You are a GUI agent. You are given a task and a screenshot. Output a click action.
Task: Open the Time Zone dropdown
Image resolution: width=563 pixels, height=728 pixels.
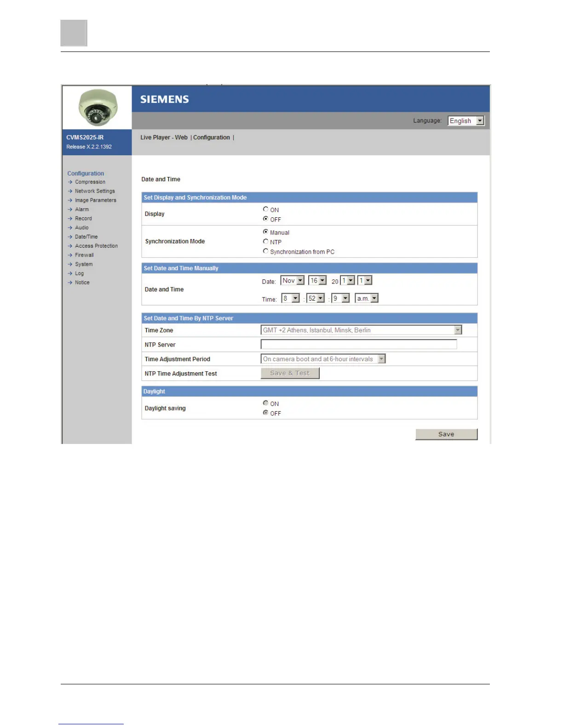pyautogui.click(x=361, y=330)
